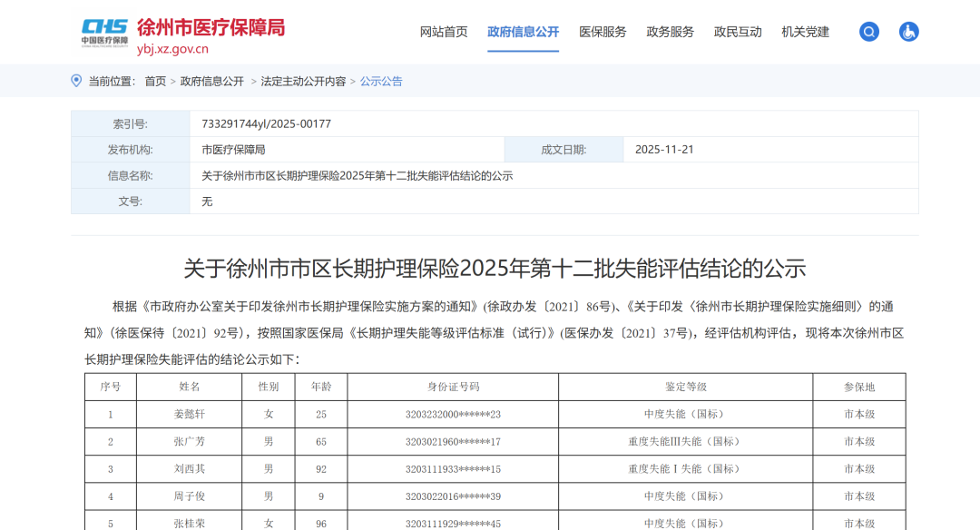Open the 医保服务 menu item
Viewport: 980px width, 530px height.
(603, 32)
